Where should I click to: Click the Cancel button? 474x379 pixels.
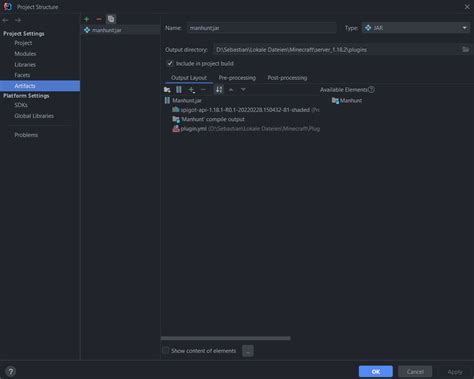pos(415,372)
